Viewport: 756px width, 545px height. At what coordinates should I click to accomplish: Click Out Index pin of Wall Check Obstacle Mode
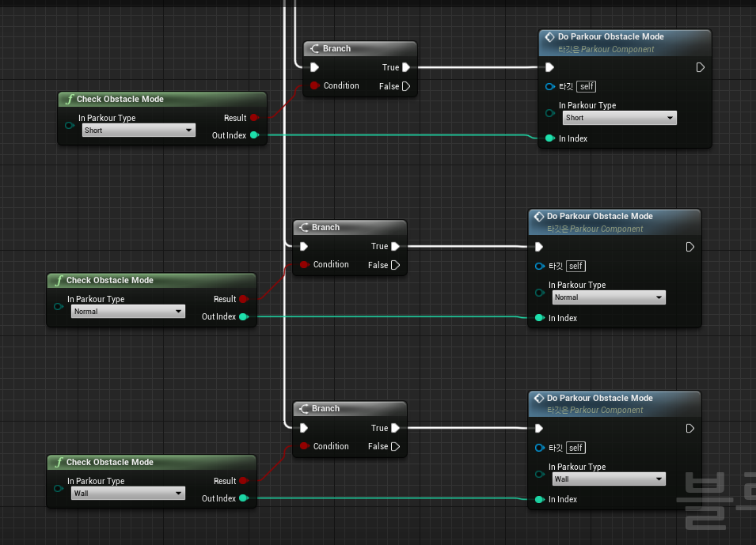tap(244, 498)
